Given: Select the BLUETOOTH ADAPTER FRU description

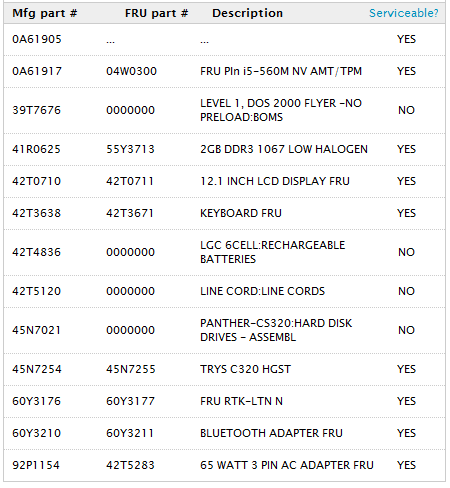Looking at the screenshot, I should tap(271, 433).
